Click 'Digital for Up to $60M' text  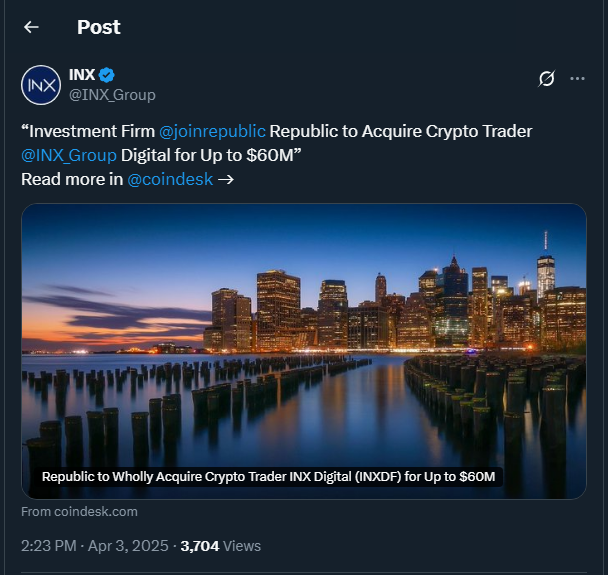211,155
